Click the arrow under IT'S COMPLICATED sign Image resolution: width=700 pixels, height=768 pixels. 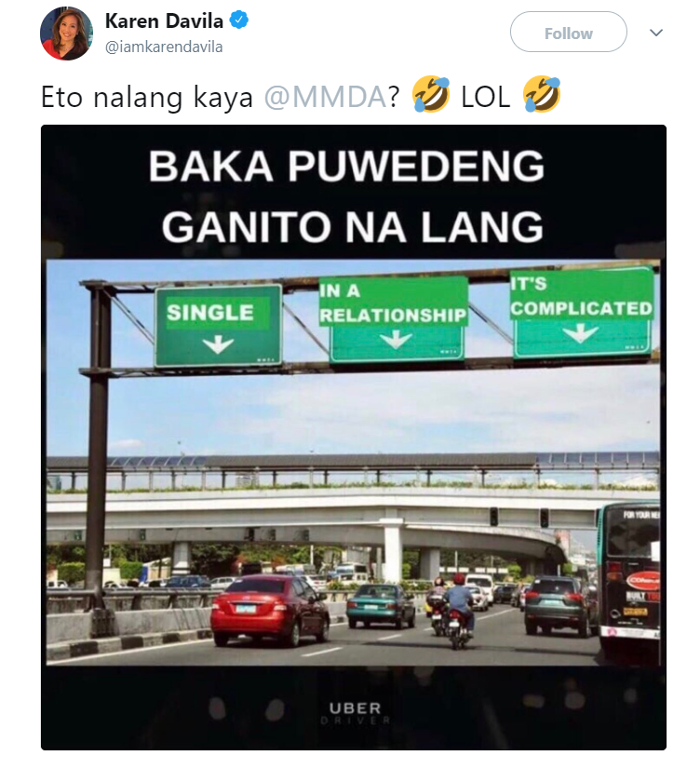[580, 333]
